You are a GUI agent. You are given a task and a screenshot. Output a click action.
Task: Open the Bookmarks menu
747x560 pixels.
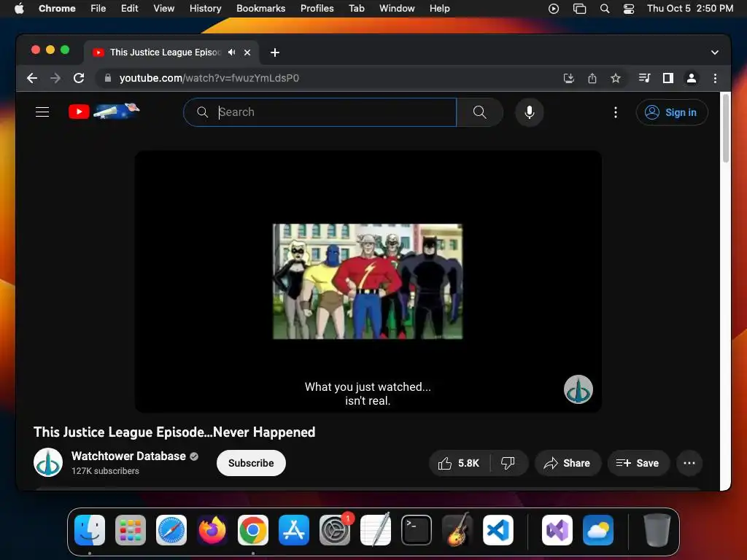pyautogui.click(x=260, y=8)
